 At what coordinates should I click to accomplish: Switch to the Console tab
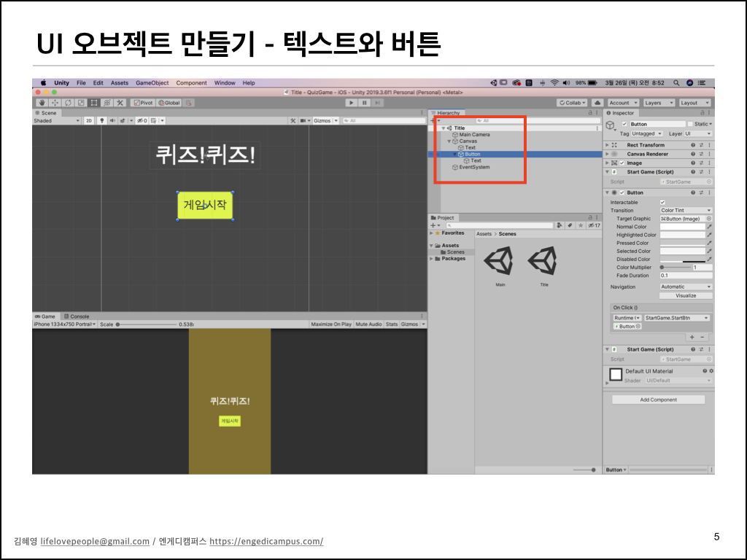[x=77, y=316]
